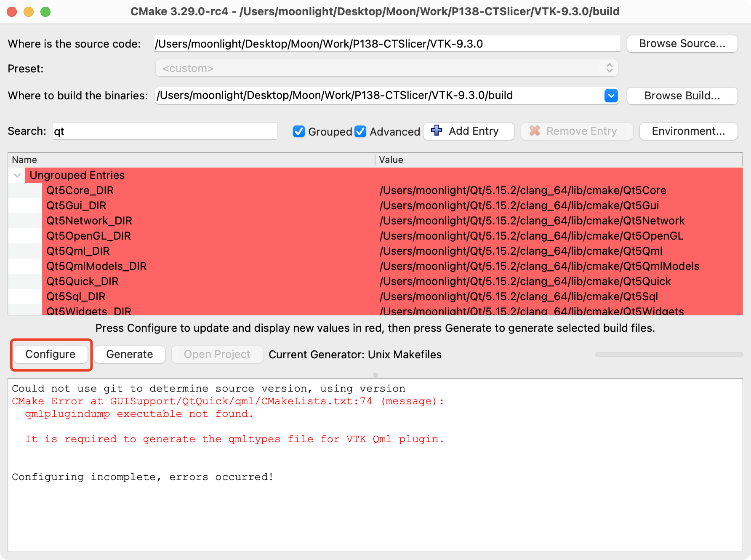This screenshot has width=751, height=560.
Task: Click Browse Build button
Action: pyautogui.click(x=682, y=96)
